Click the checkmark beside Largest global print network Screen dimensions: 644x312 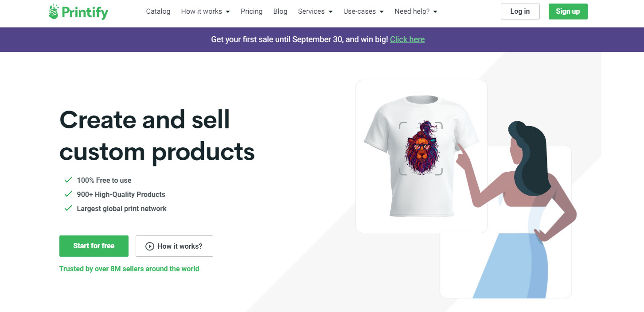point(68,208)
